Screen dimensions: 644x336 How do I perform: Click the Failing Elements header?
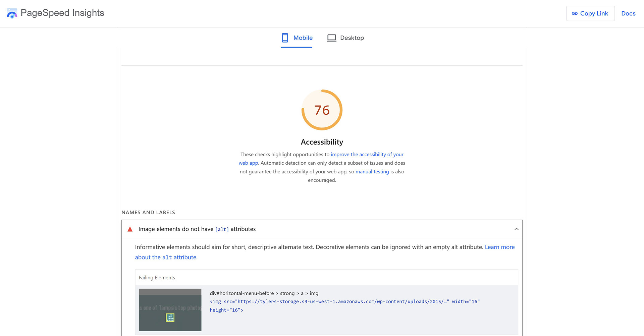157,278
